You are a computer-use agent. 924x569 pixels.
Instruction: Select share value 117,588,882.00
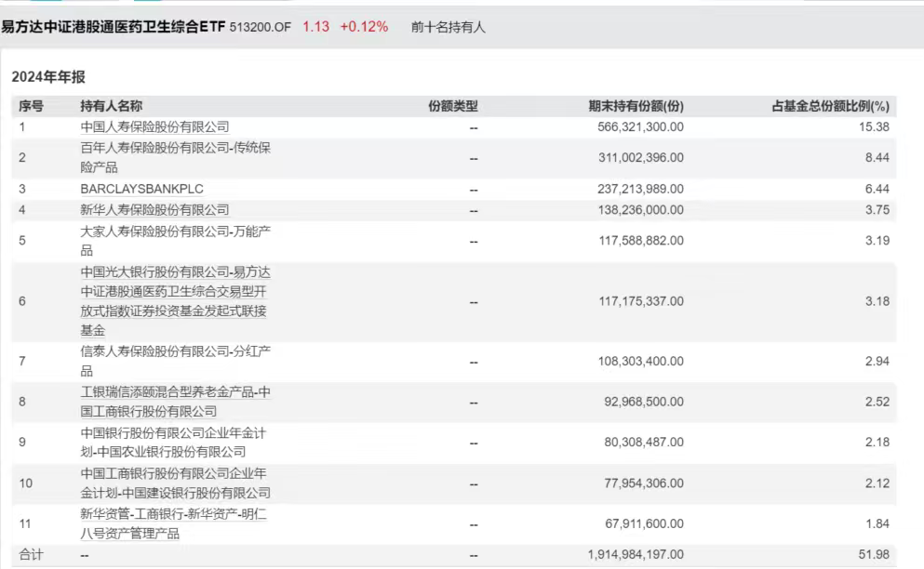point(641,240)
